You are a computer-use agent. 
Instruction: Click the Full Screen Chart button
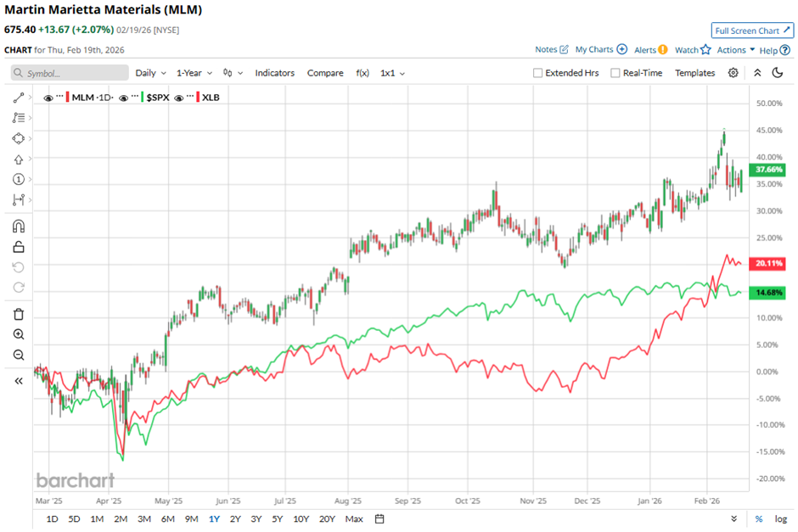pyautogui.click(x=752, y=31)
